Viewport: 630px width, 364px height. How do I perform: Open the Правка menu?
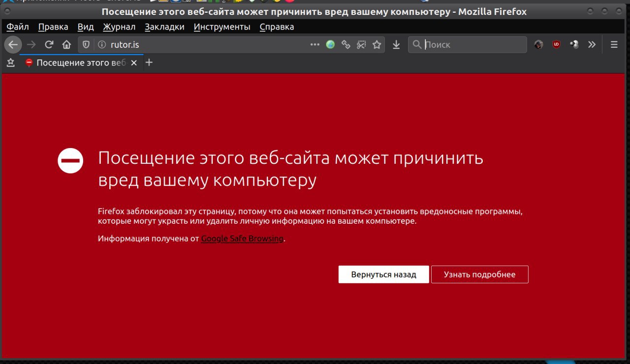click(x=53, y=27)
